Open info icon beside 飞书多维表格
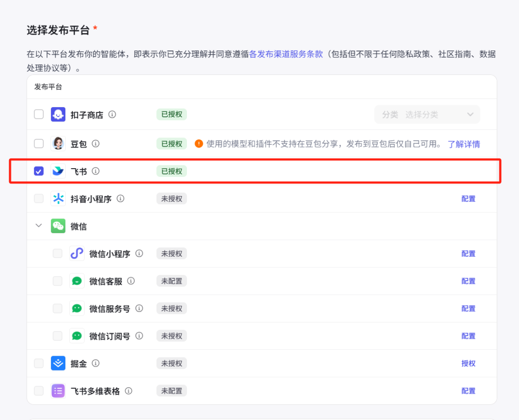The image size is (519, 420). (x=128, y=391)
